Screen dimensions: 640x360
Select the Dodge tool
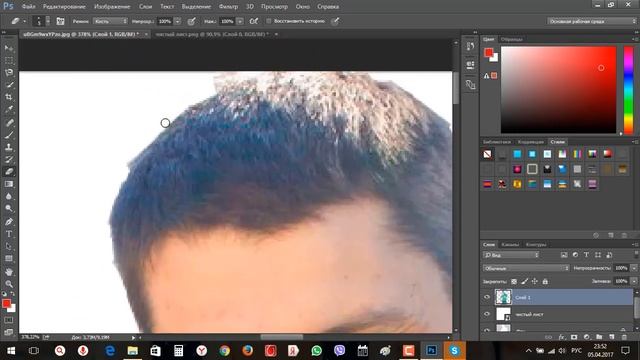9,209
